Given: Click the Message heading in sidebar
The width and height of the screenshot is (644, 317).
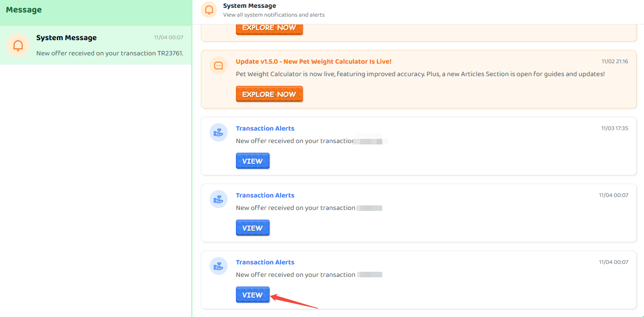Looking at the screenshot, I should pos(24,10).
